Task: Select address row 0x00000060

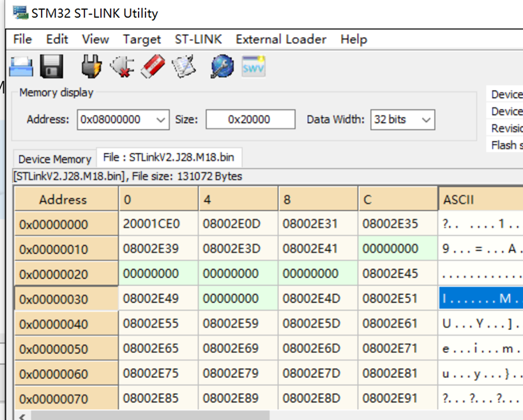Action: pyautogui.click(x=66, y=373)
